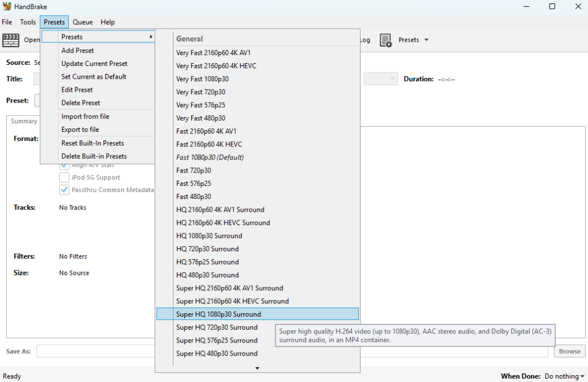Image resolution: width=588 pixels, height=382 pixels.
Task: Click Reset Built-In Presets
Action: [x=92, y=143]
